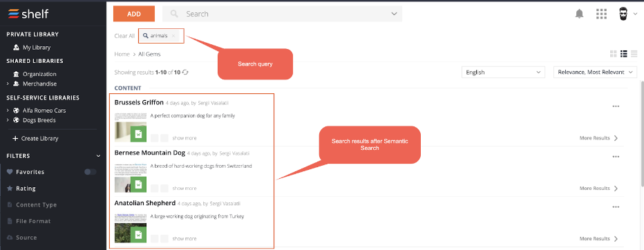Click the search magnifier icon
Viewport: 644px width, 250px height.
174,14
